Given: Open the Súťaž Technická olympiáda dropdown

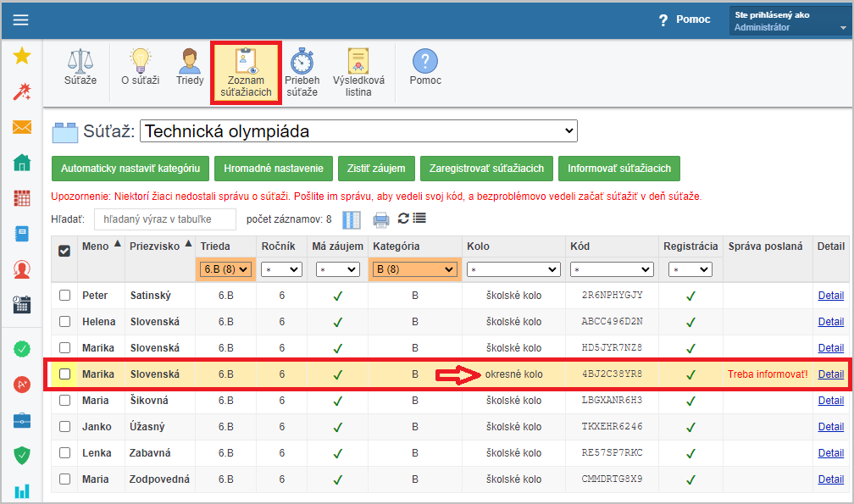Looking at the screenshot, I should pos(358,131).
